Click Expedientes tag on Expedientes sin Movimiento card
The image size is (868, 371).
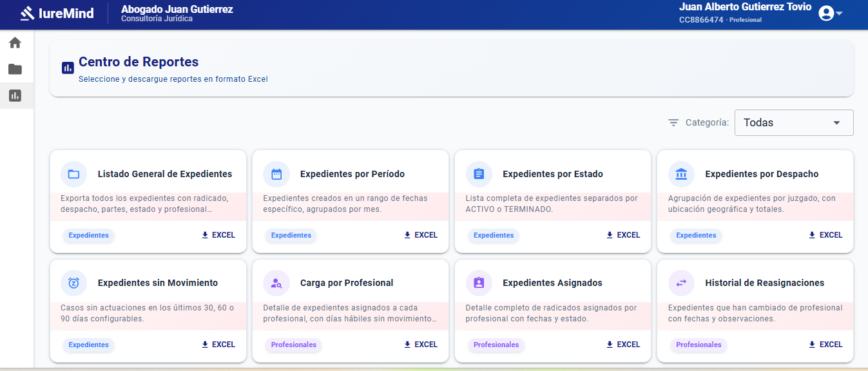click(88, 345)
